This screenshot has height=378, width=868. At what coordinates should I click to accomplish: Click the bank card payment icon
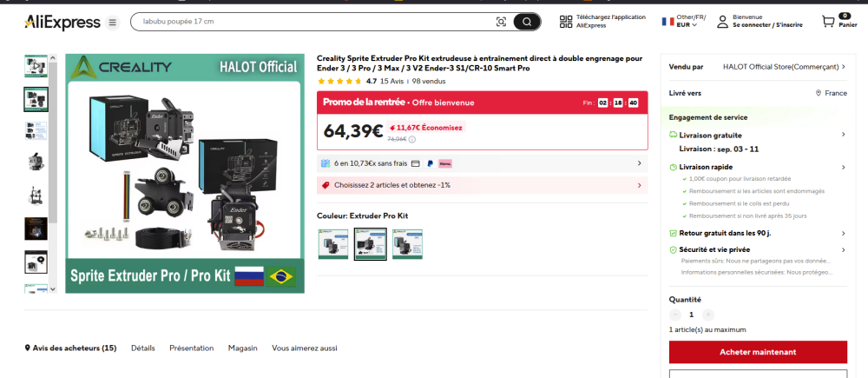point(416,163)
